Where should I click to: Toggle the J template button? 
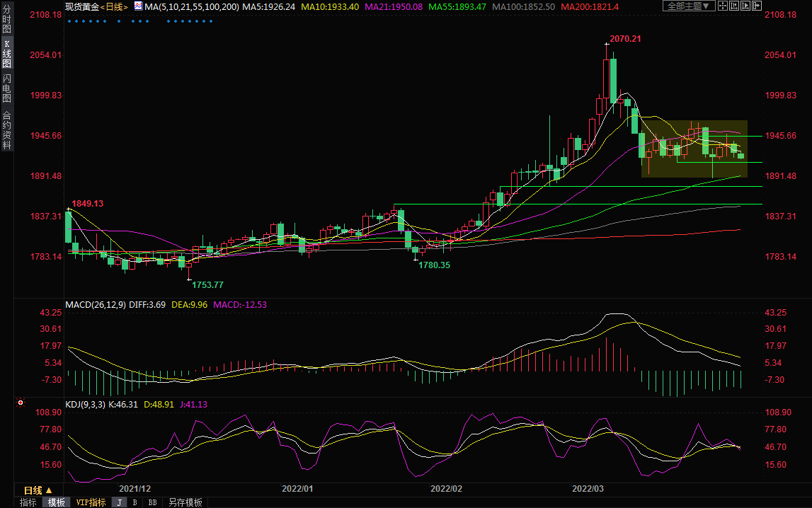coord(120,502)
